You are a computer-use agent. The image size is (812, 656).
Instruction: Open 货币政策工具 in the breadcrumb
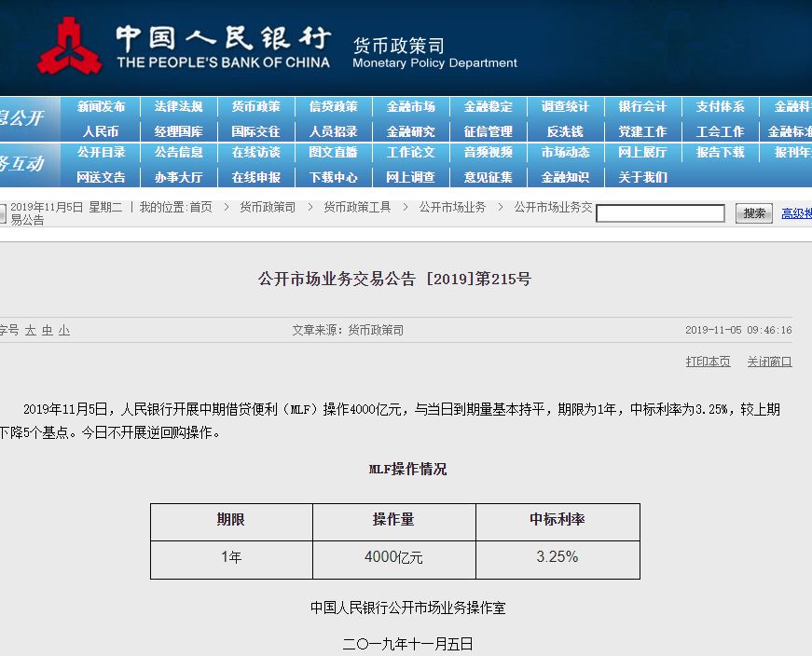point(357,208)
